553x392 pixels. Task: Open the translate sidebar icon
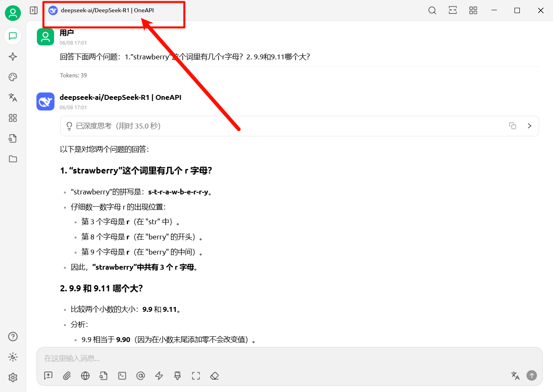click(x=13, y=97)
